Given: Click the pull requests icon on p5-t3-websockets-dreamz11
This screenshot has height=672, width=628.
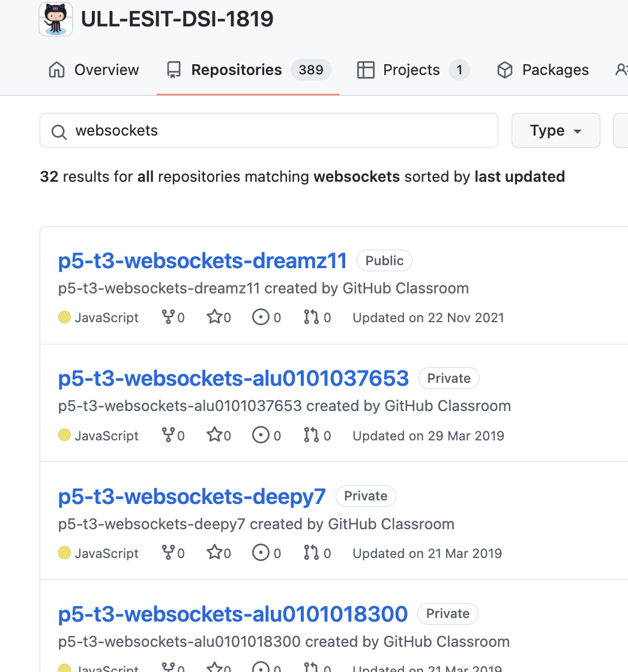Looking at the screenshot, I should [x=312, y=317].
